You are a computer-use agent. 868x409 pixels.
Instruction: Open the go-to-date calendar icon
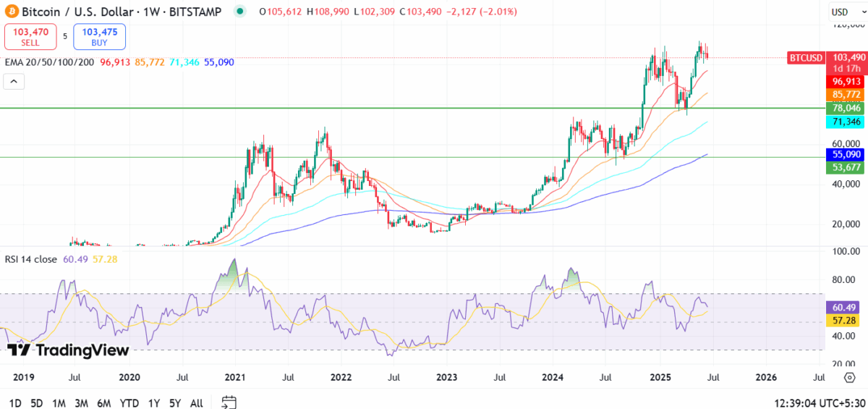229,402
